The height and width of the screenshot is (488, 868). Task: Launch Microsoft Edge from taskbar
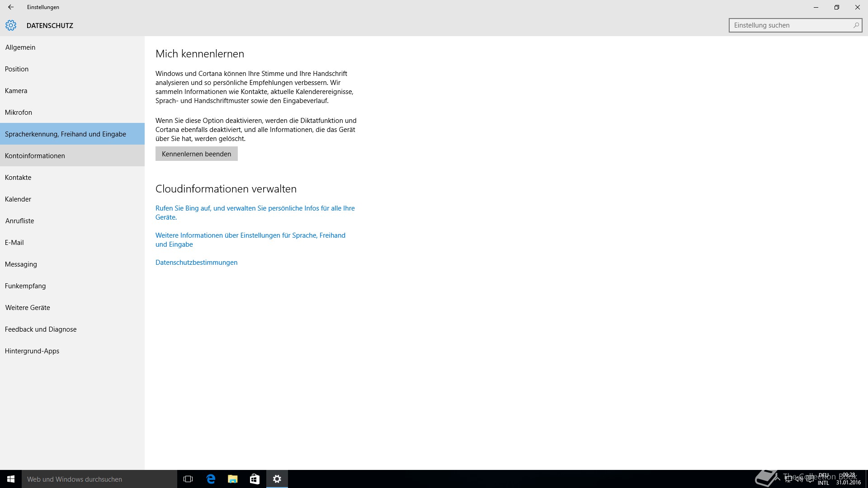coord(211,479)
